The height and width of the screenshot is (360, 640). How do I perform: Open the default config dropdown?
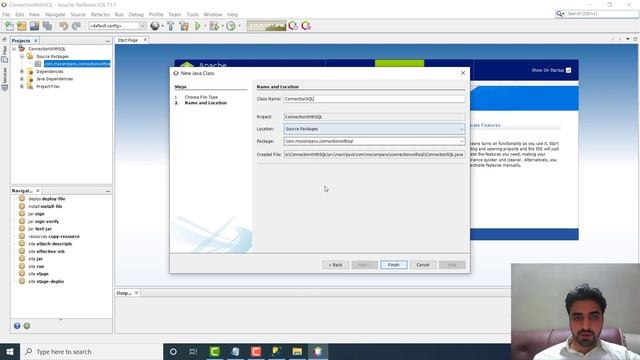pyautogui.click(x=118, y=26)
